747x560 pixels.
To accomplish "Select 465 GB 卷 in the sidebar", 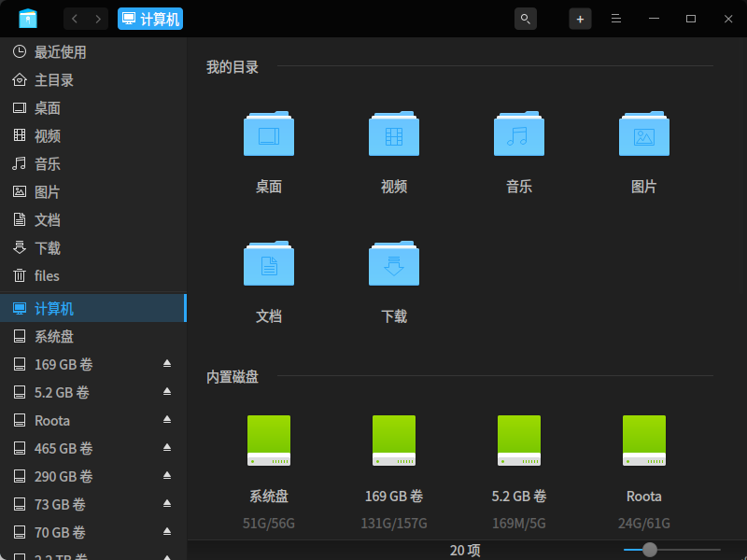I will [93, 448].
